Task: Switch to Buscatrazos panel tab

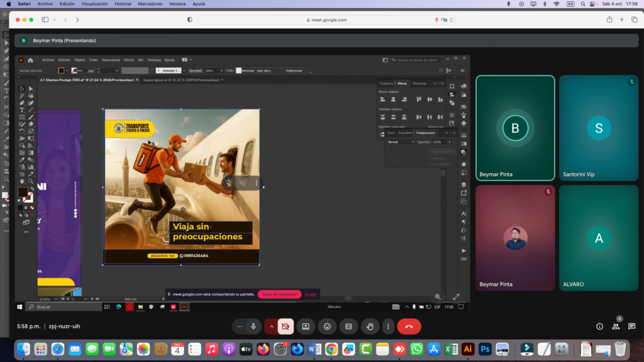Action: (x=419, y=84)
